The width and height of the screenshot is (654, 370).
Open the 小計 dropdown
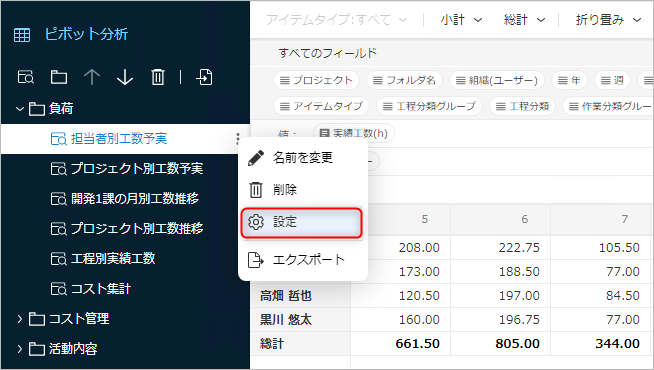click(x=461, y=20)
